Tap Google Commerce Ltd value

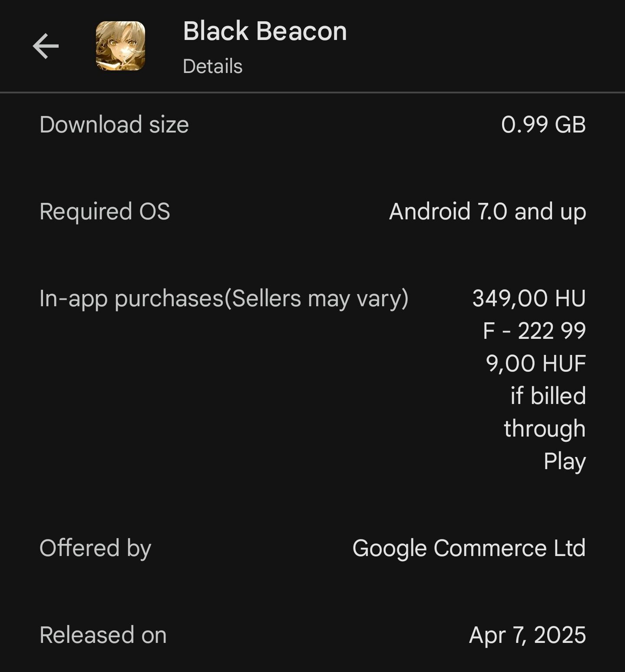pyautogui.click(x=469, y=548)
